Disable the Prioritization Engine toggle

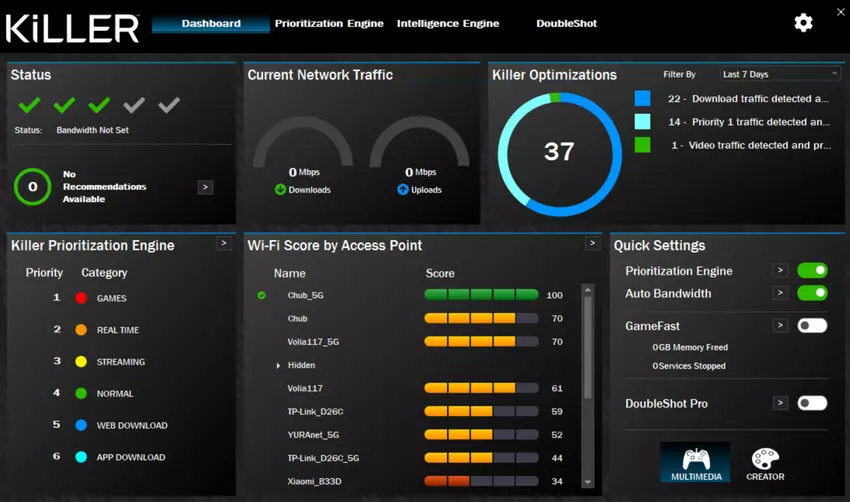tap(812, 271)
